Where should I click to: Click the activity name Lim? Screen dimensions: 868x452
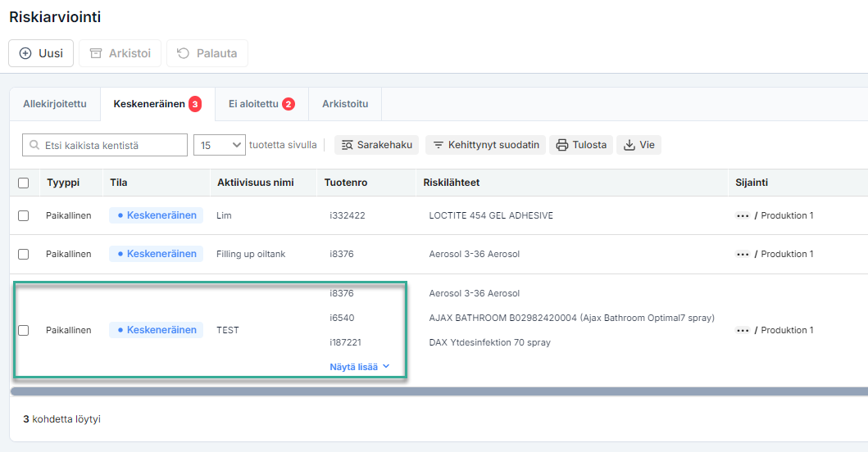(x=224, y=216)
